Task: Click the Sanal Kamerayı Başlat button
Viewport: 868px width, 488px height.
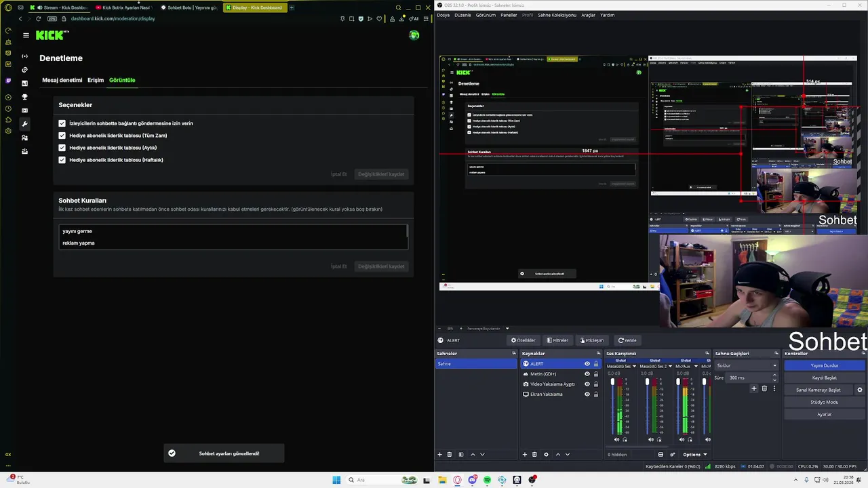Action: point(818,390)
